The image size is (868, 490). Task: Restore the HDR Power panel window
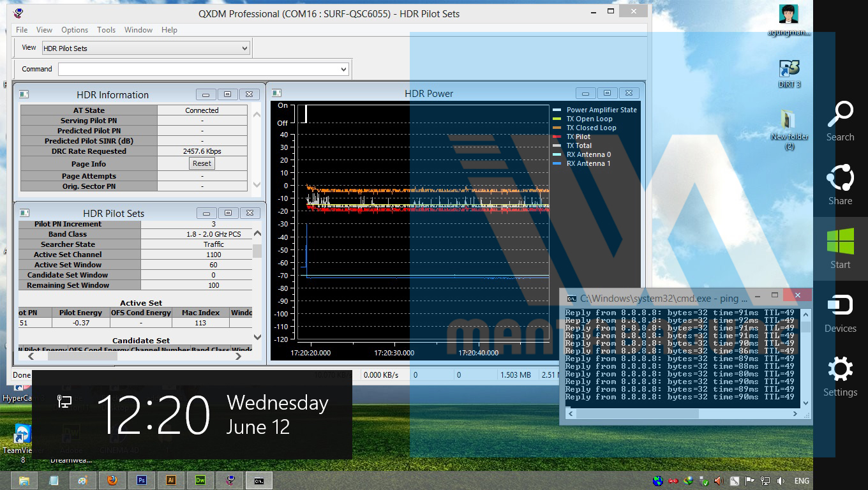[x=607, y=93]
